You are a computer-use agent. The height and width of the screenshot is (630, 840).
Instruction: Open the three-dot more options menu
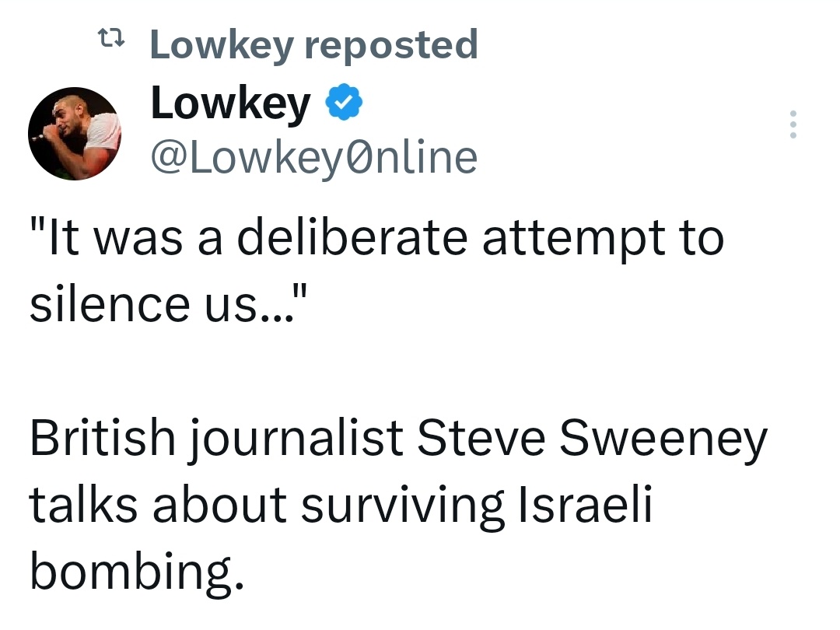[x=793, y=124]
